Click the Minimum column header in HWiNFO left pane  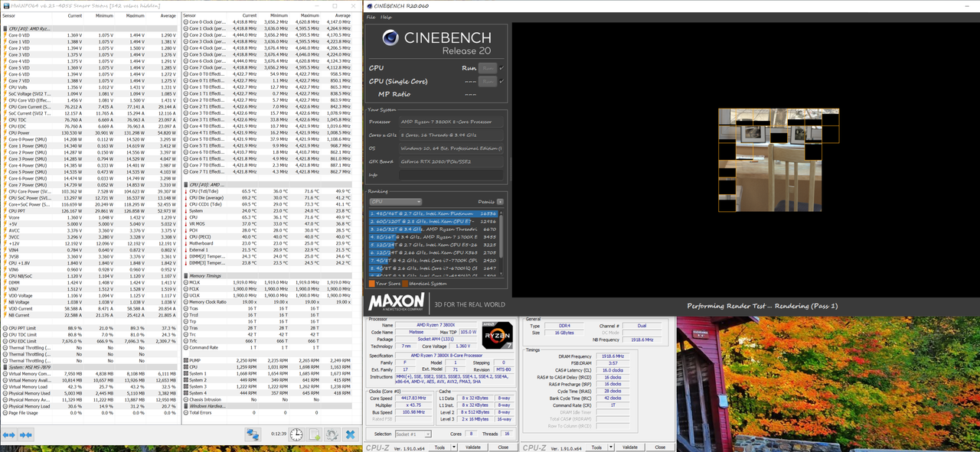click(105, 15)
